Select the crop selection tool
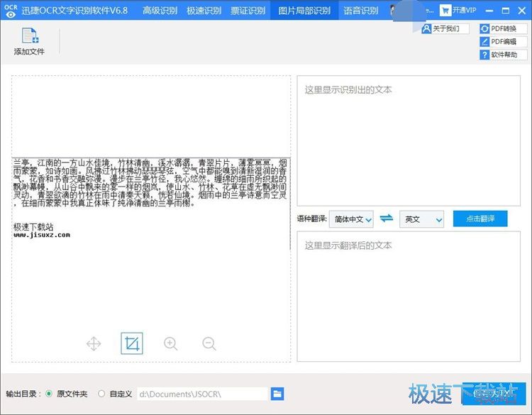Screen dimensions: 532x415 click(132, 343)
